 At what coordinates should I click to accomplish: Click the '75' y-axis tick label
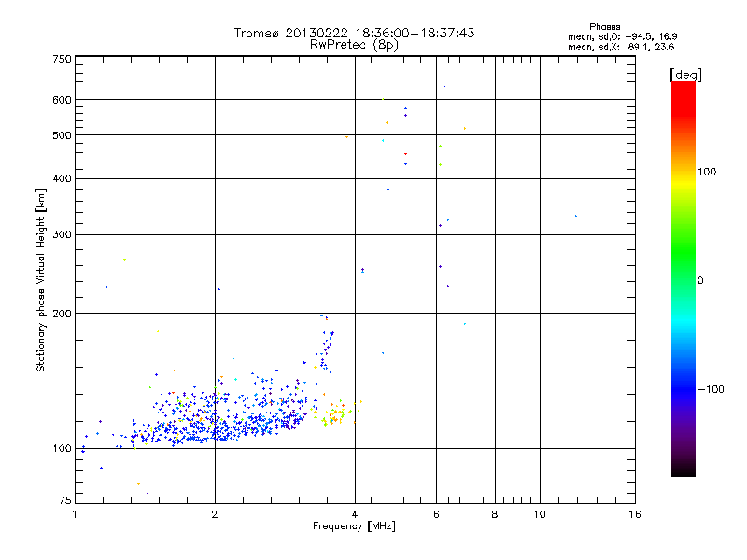(x=65, y=500)
